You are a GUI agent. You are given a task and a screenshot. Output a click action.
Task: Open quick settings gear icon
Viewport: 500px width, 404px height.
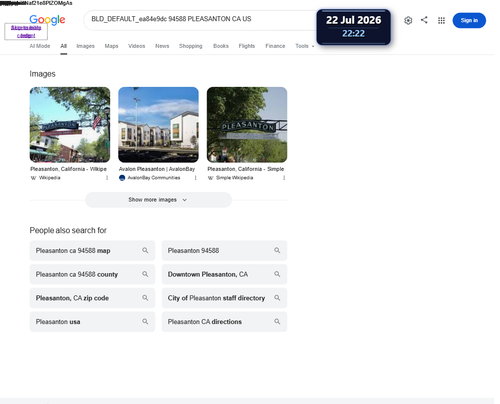point(408,20)
